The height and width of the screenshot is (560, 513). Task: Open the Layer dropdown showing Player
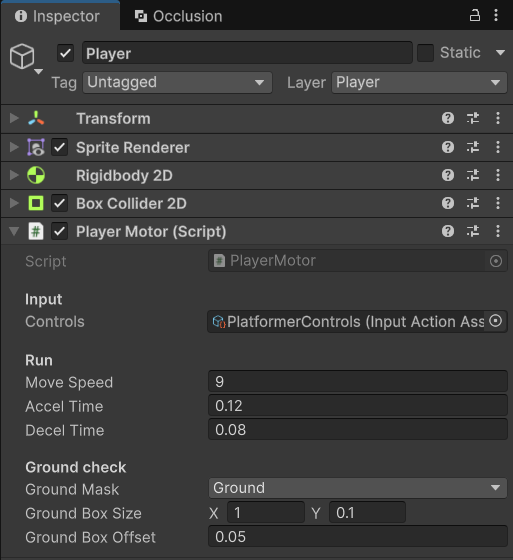point(419,82)
